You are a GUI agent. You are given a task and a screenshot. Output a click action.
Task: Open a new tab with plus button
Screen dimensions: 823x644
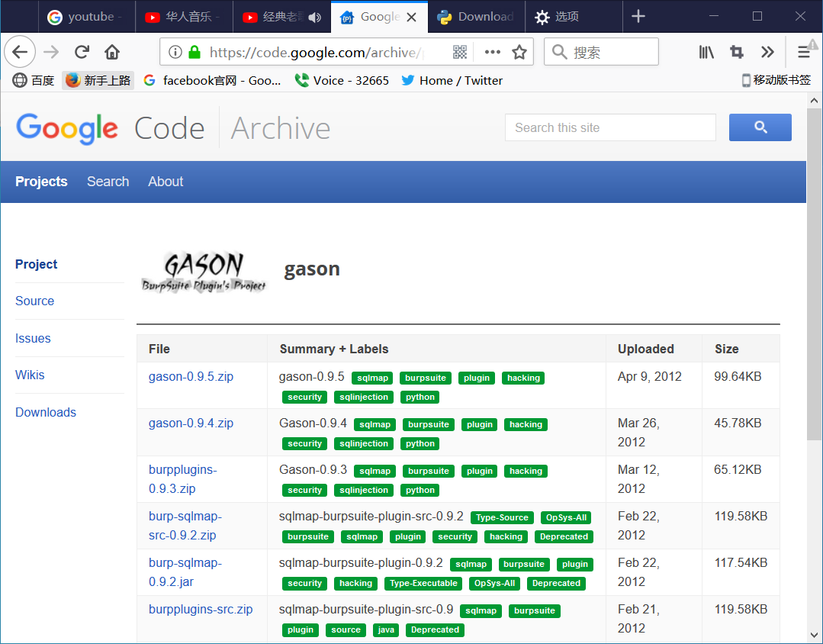click(x=638, y=16)
